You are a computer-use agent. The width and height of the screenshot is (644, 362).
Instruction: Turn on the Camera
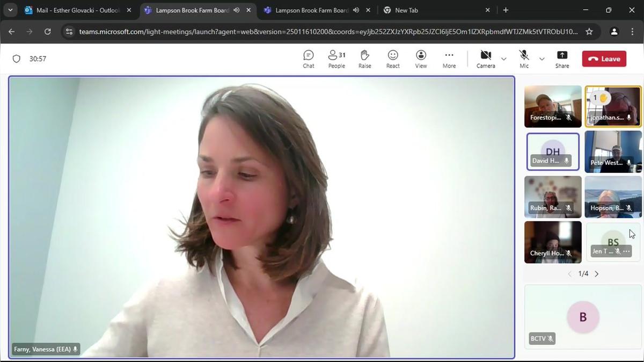pos(486,59)
